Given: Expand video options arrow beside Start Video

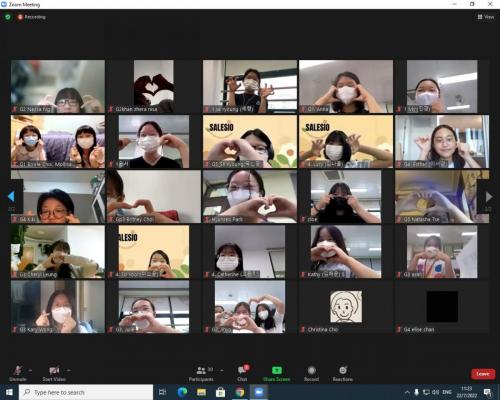Looking at the screenshot, I should pos(69,370).
